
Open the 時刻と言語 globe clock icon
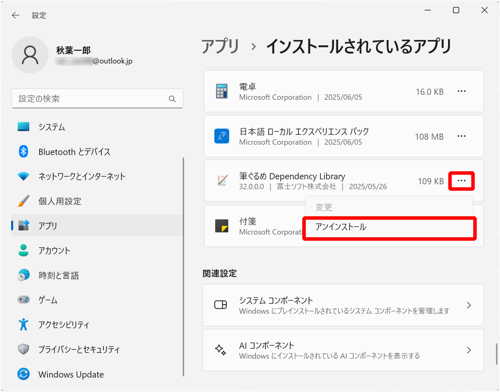tap(23, 275)
